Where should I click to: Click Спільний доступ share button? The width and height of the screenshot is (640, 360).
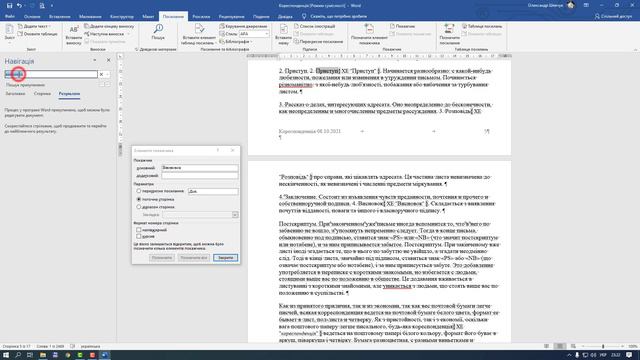click(613, 17)
